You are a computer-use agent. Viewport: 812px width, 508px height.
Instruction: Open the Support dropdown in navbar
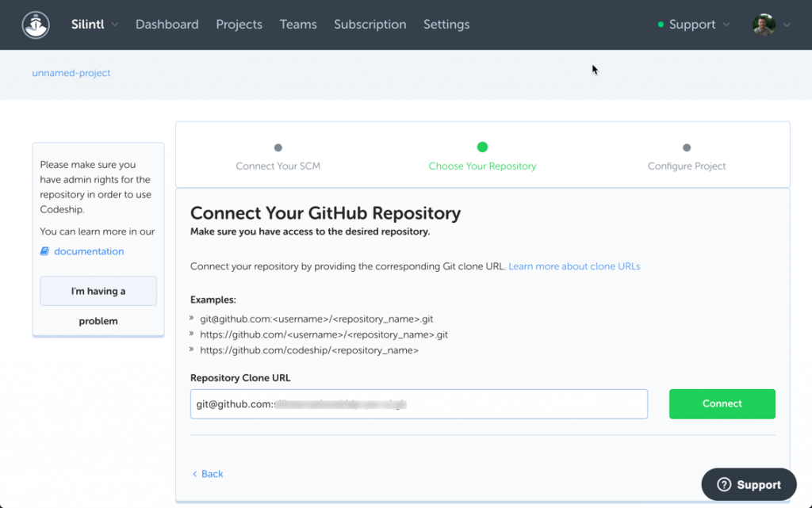(692, 25)
